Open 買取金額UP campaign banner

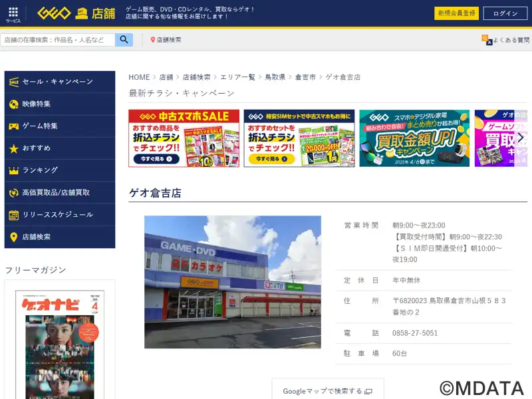click(414, 138)
